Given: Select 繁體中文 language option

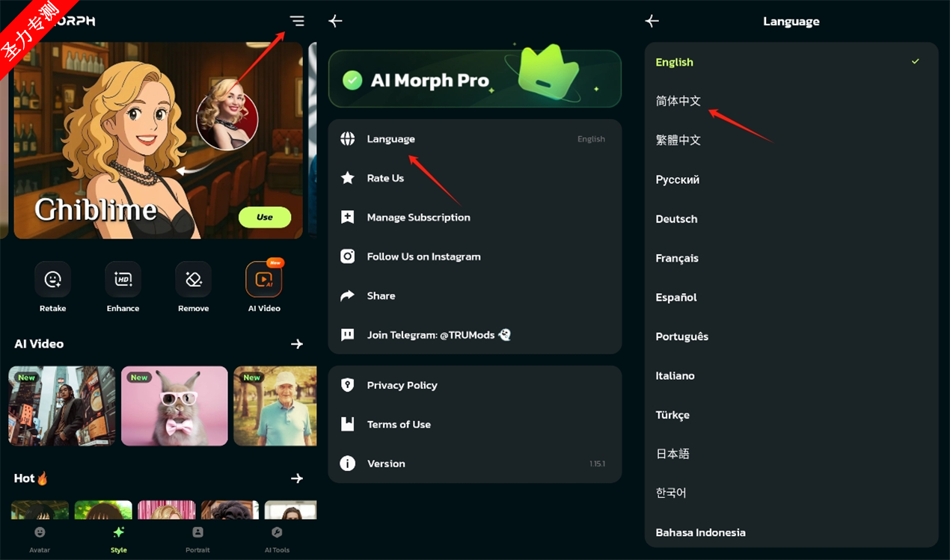Looking at the screenshot, I should 791,141.
